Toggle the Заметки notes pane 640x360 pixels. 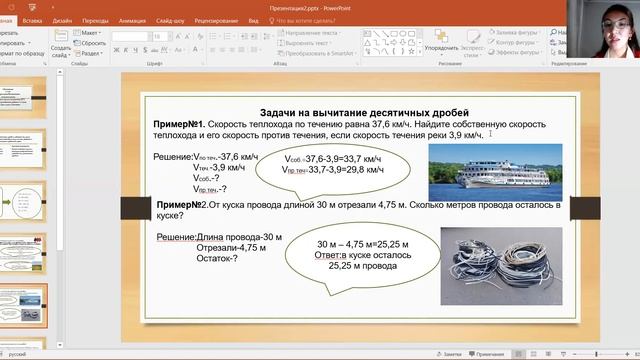449,354
